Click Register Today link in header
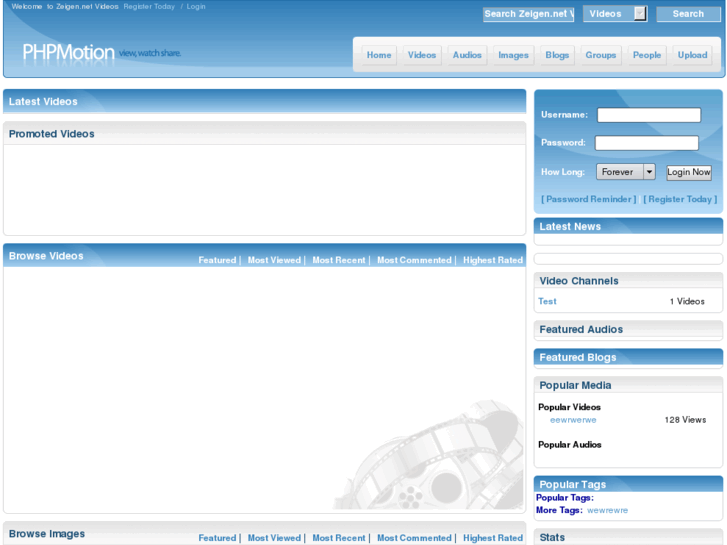 click(x=149, y=6)
